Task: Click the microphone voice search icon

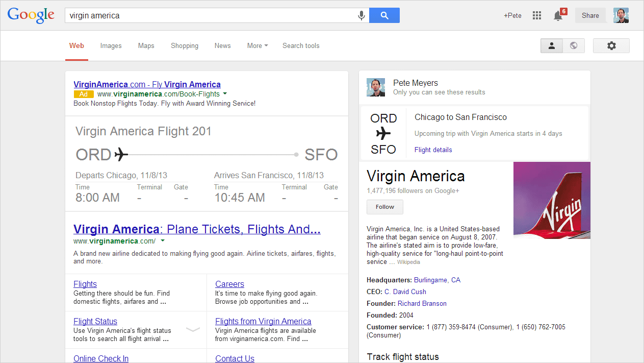Action: click(x=362, y=16)
